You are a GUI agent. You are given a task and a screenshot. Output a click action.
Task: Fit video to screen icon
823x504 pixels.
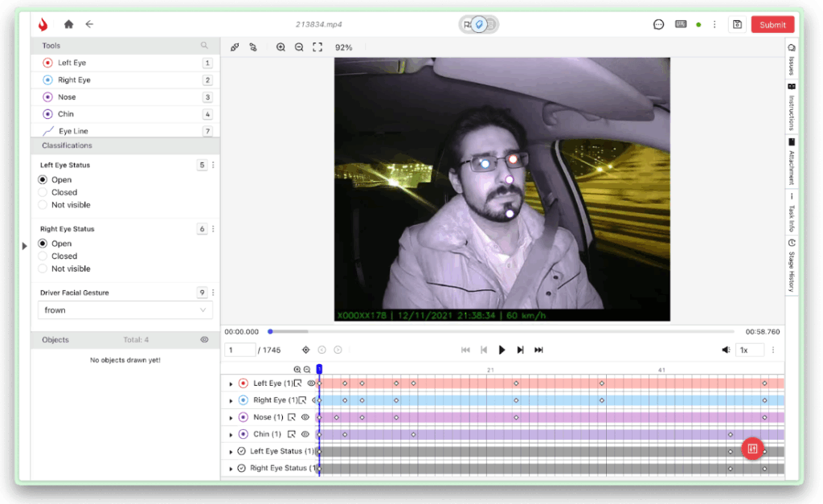click(x=317, y=47)
